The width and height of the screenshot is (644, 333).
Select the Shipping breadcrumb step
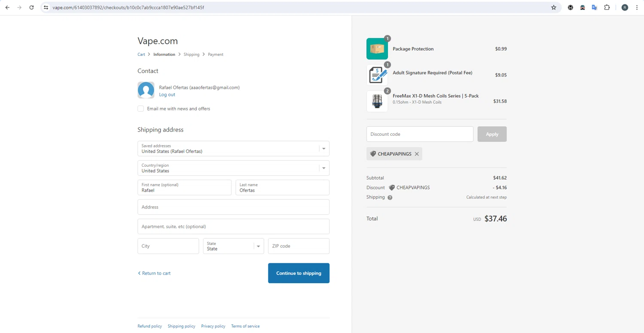click(191, 55)
